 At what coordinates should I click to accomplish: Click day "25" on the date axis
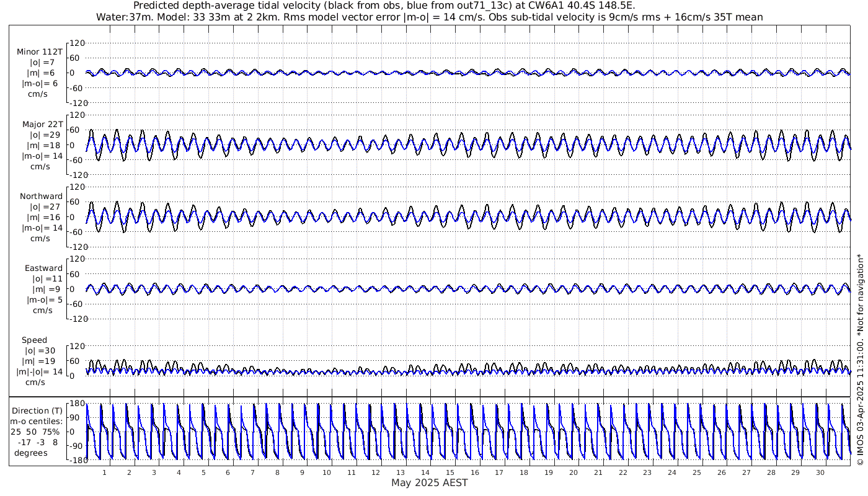point(696,472)
